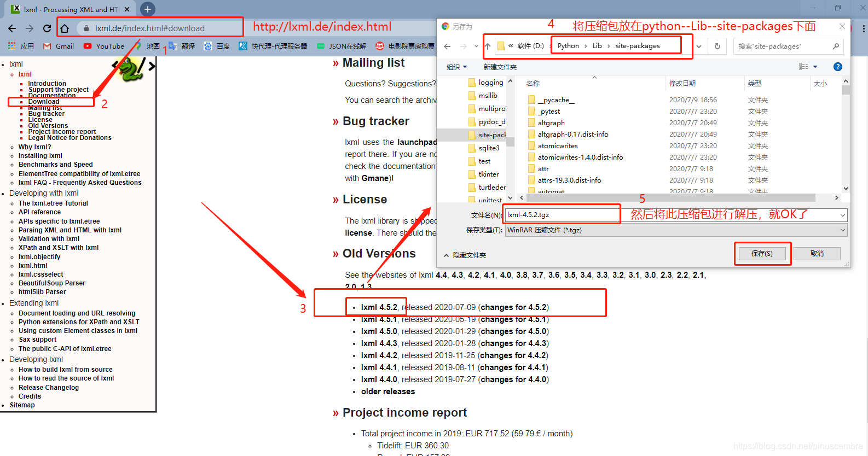Open the Download link in the sidebar
This screenshot has width=868, height=456.
point(44,102)
